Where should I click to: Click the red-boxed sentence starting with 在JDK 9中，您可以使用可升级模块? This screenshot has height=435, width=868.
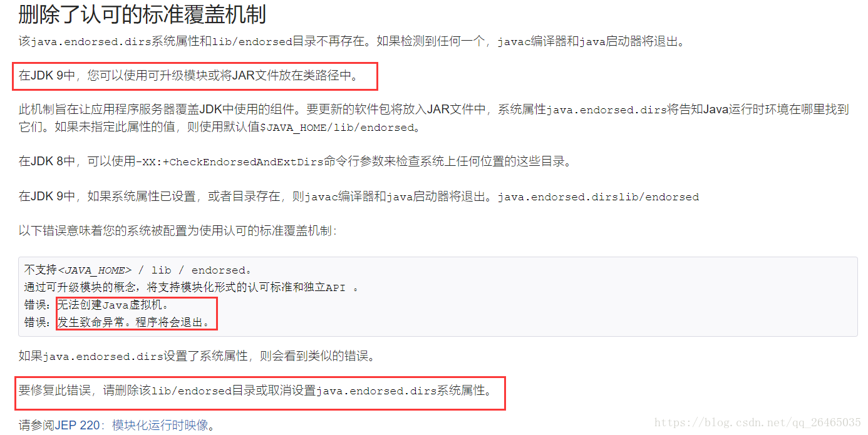tap(189, 76)
